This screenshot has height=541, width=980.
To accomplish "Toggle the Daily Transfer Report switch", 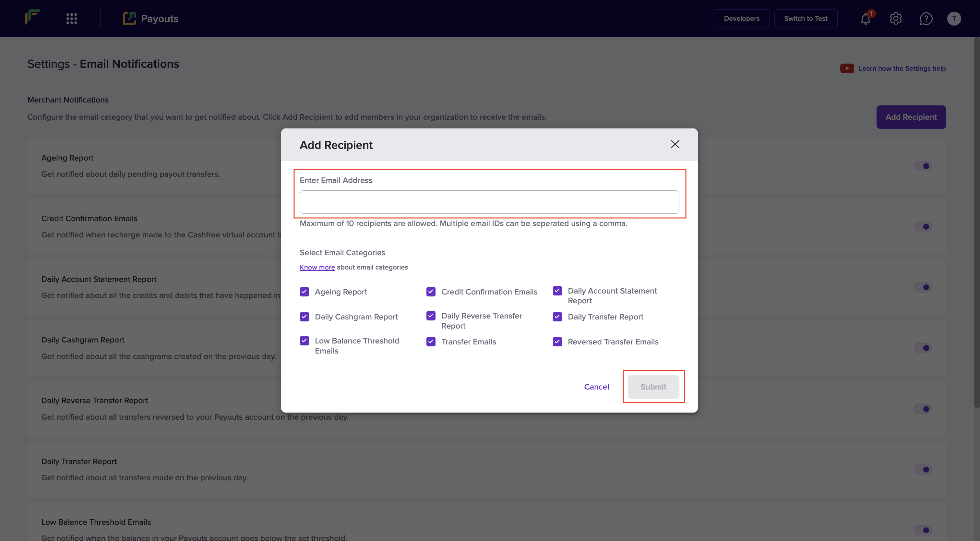I will pos(923,469).
